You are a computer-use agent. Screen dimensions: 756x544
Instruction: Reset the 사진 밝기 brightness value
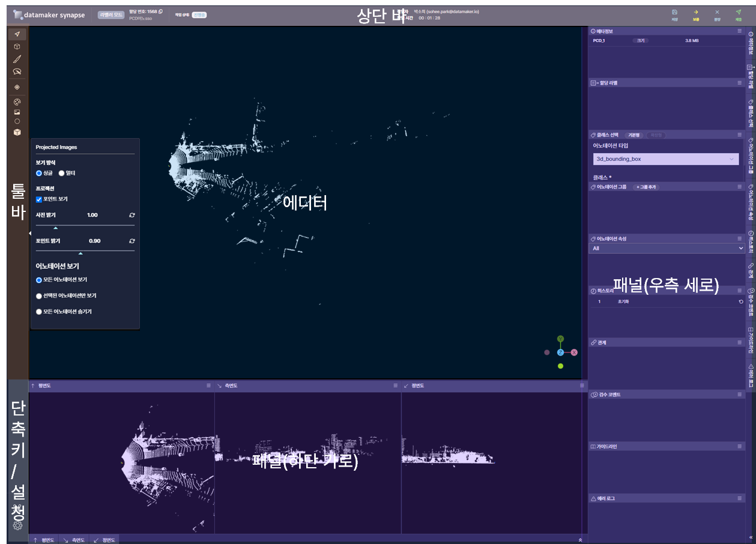pyautogui.click(x=132, y=215)
